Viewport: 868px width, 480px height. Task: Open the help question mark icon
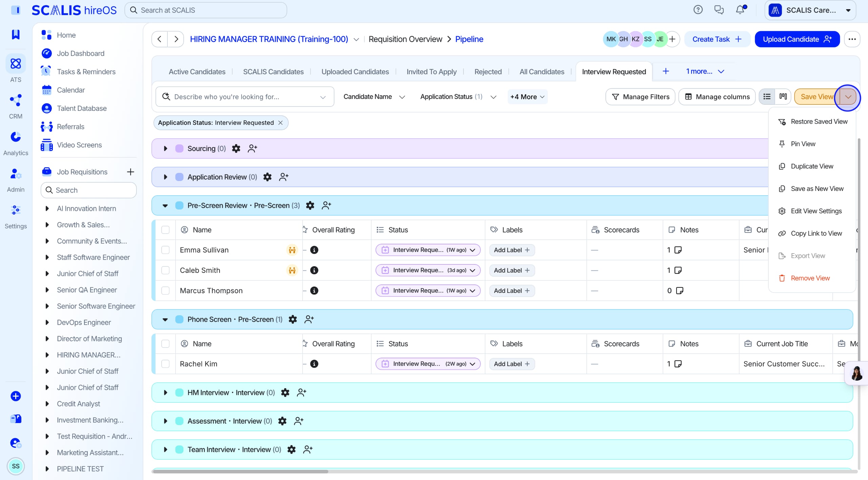coord(698,10)
